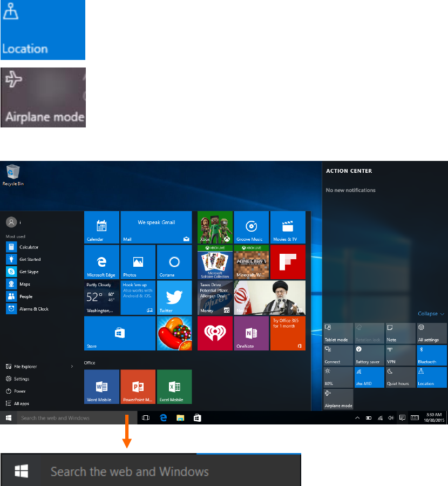Image resolution: width=448 pixels, height=486 pixels.
Task: Open the Money news tile
Action: (x=215, y=298)
